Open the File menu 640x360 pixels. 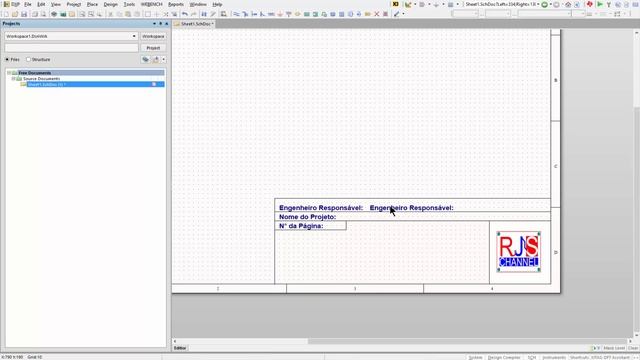28,4
